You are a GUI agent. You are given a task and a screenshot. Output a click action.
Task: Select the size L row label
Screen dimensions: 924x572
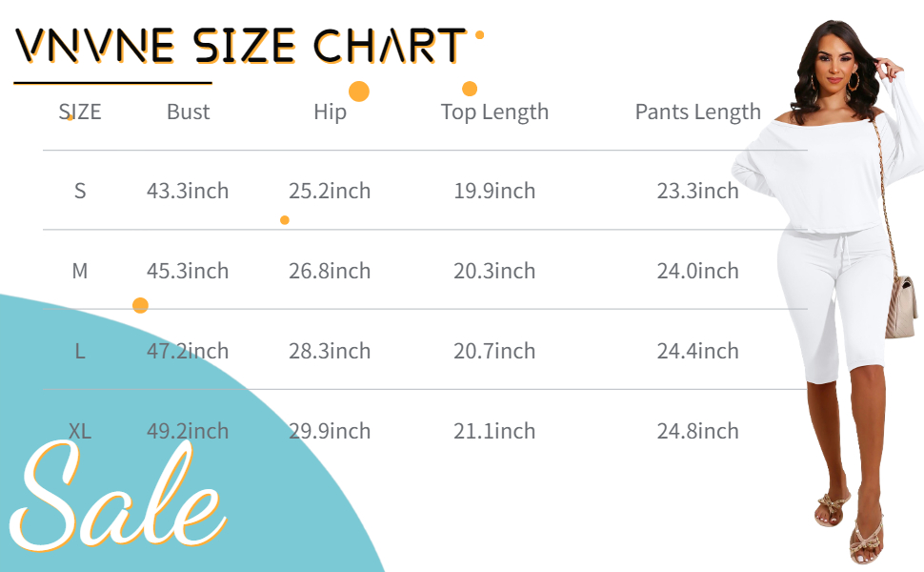[80, 351]
